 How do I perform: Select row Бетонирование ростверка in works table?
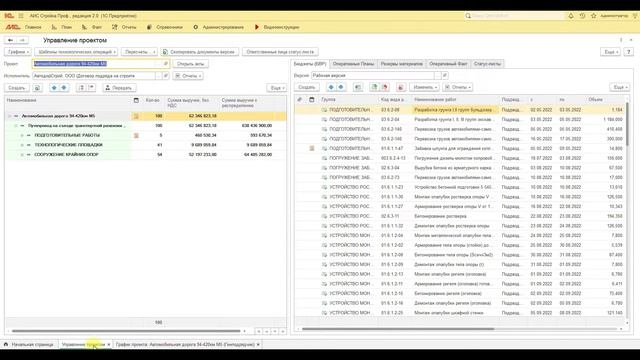[460, 216]
